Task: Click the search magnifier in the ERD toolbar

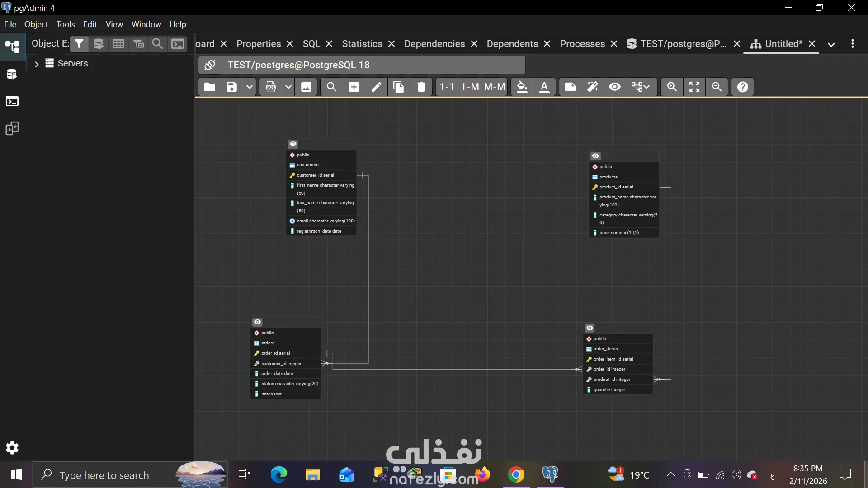Action: [x=331, y=87]
